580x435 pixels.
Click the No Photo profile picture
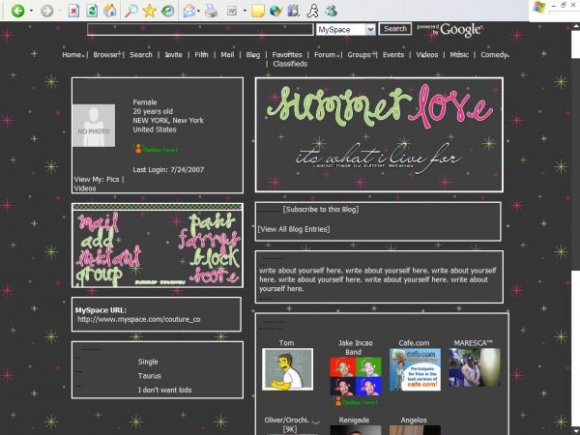[94, 125]
